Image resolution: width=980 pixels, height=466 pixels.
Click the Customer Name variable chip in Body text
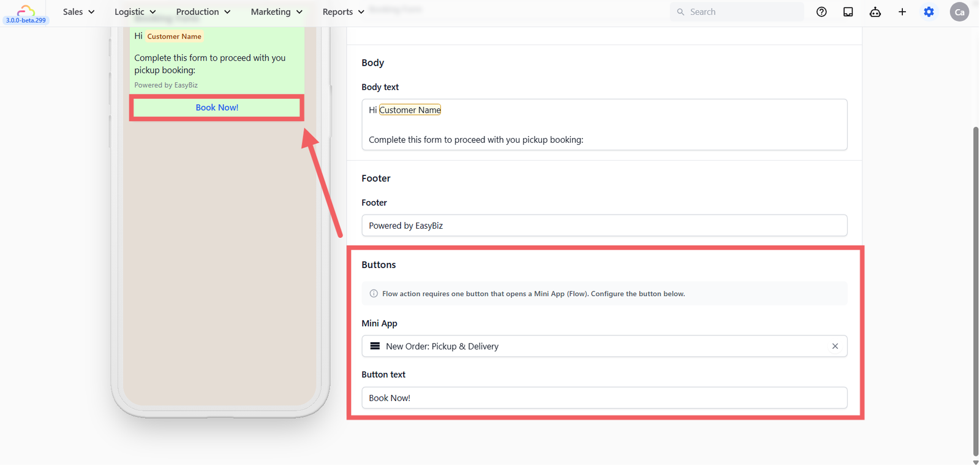410,110
